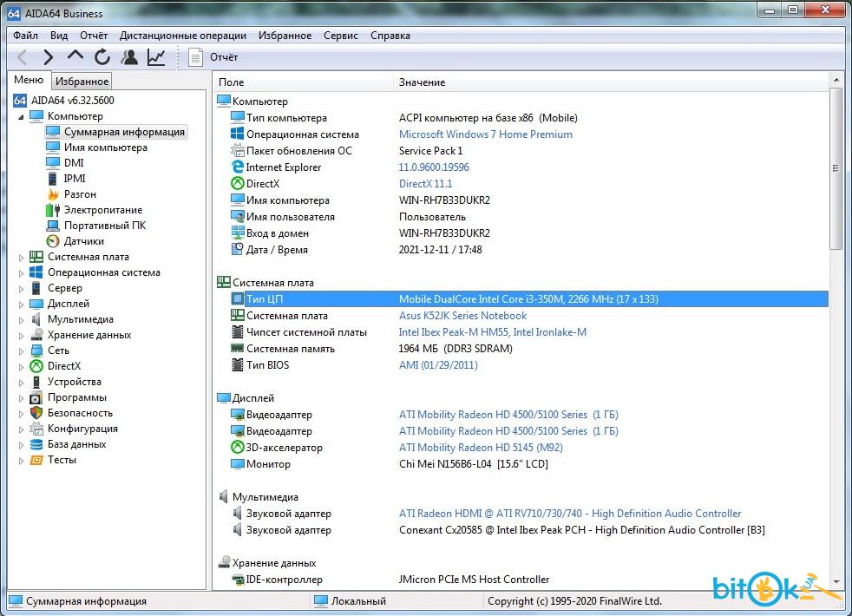Click the Дата / Время clock icon
Screen dimensions: 852x616
[238, 249]
